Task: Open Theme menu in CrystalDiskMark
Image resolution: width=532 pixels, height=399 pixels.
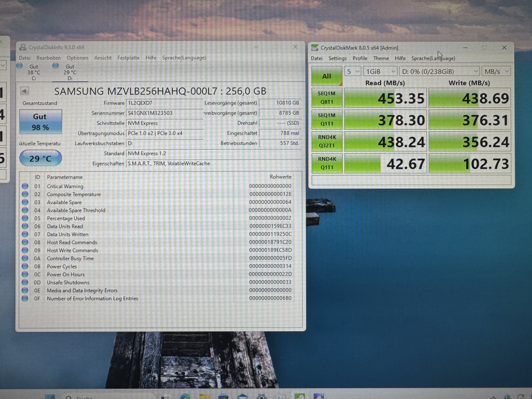Action: point(381,58)
